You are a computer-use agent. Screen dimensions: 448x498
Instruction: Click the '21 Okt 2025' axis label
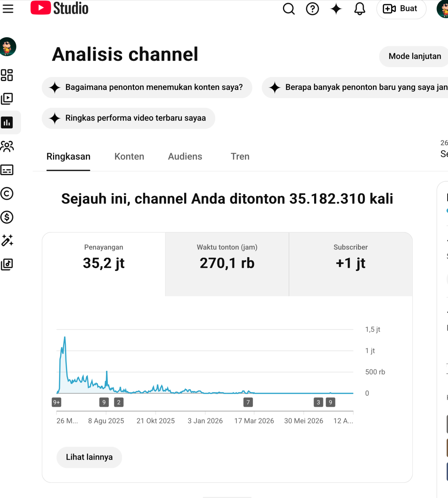pos(156,421)
